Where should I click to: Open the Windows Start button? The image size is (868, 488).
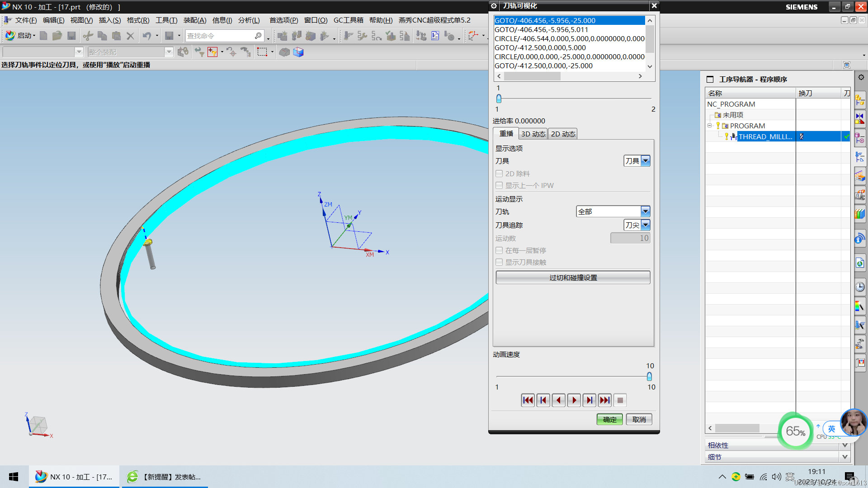[14, 477]
